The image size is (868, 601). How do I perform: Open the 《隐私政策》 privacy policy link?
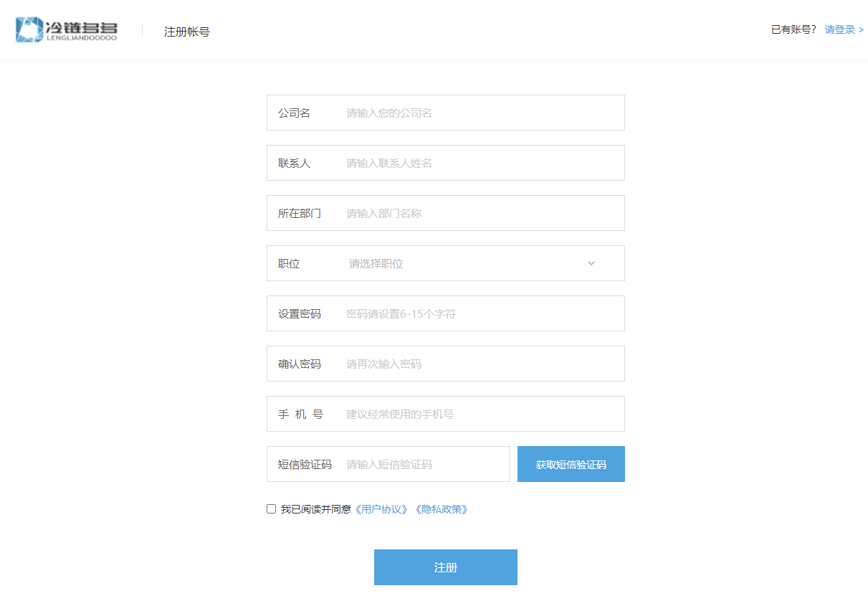pyautogui.click(x=442, y=509)
